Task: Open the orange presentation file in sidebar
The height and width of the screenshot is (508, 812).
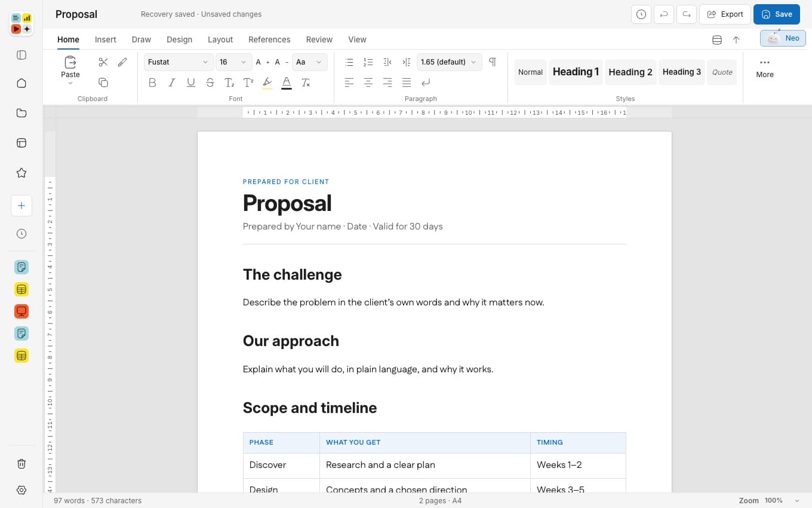Action: (21, 311)
